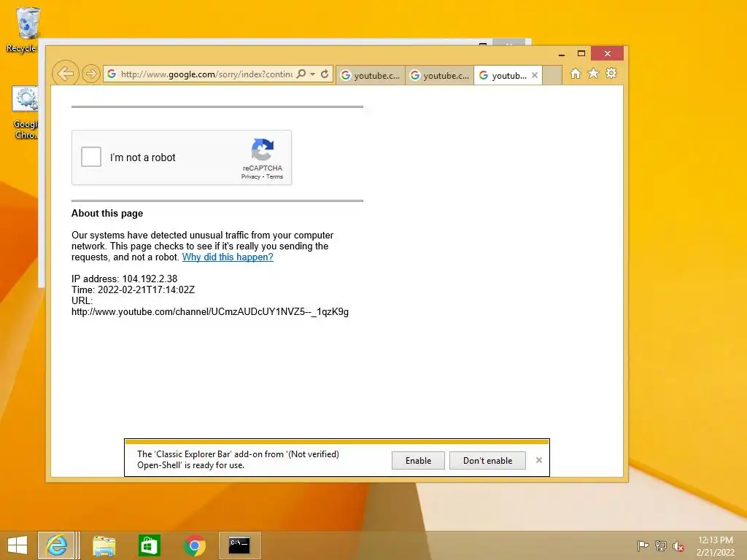Open the reCAPTCHA Terms link
Screen dimensions: 747x560
274,176
